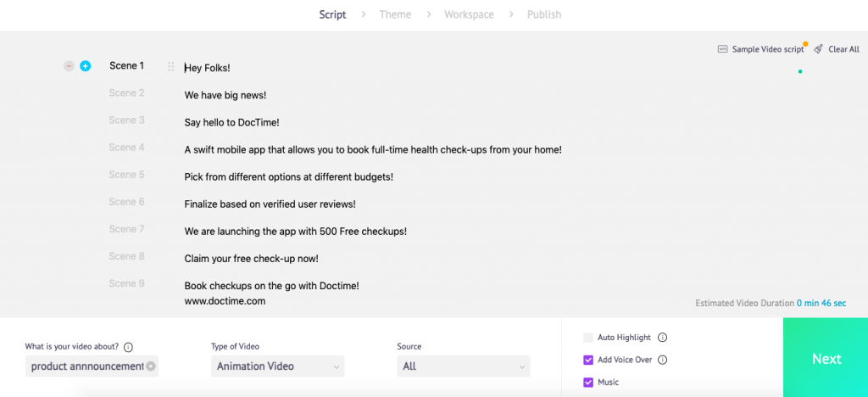The width and height of the screenshot is (868, 397).
Task: Click 'Claim your free check-up now!' line
Action: [x=251, y=259]
